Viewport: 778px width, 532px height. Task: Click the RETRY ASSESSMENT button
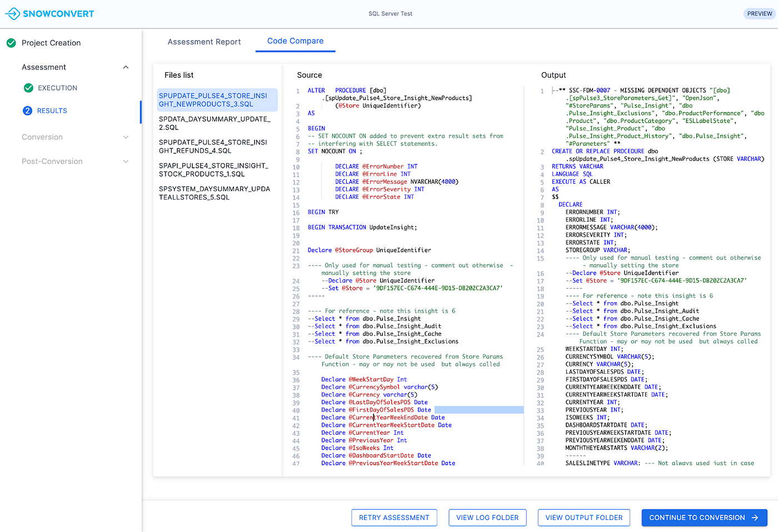394,518
